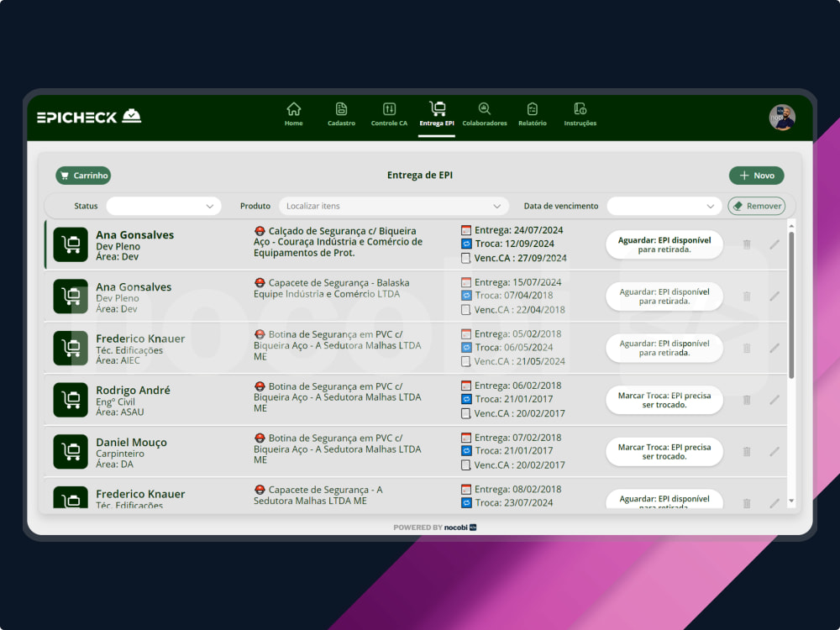The height and width of the screenshot is (630, 840).
Task: Open the Produto 'Localizar itens' dropdown
Action: point(393,206)
